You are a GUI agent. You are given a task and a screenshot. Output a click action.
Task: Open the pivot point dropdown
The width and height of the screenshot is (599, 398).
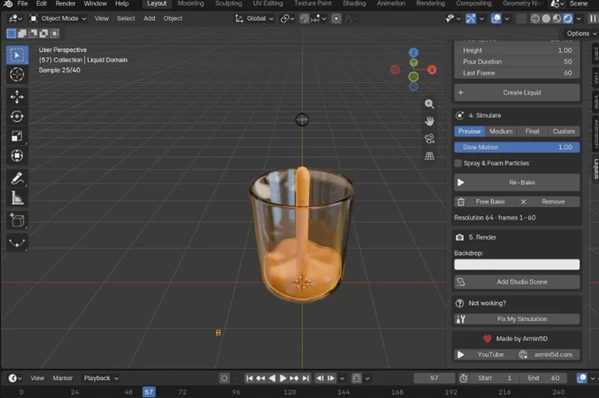click(287, 18)
